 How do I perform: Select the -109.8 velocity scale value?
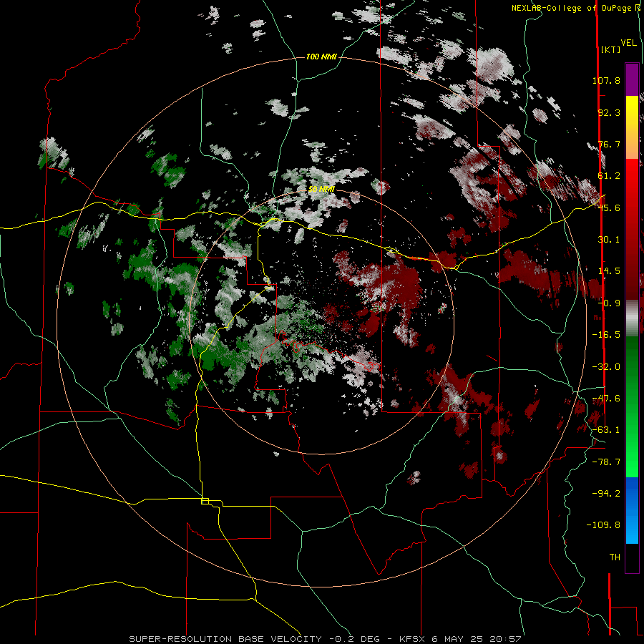point(603,525)
